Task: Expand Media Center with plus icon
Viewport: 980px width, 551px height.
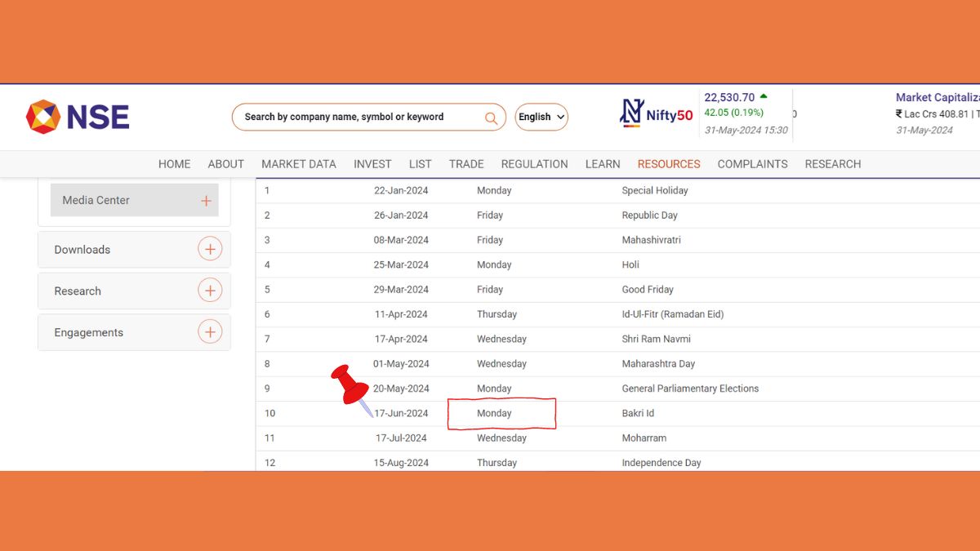Action: (x=206, y=201)
